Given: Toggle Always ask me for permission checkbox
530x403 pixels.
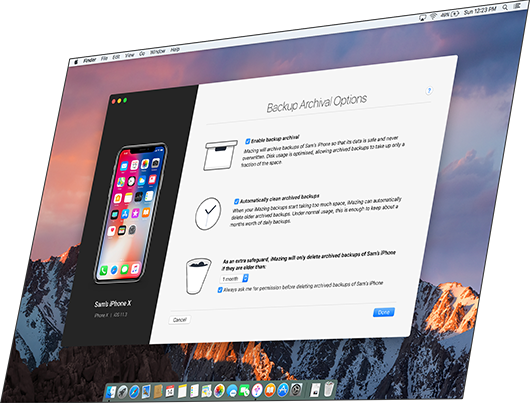Looking at the screenshot, I should click(x=220, y=290).
